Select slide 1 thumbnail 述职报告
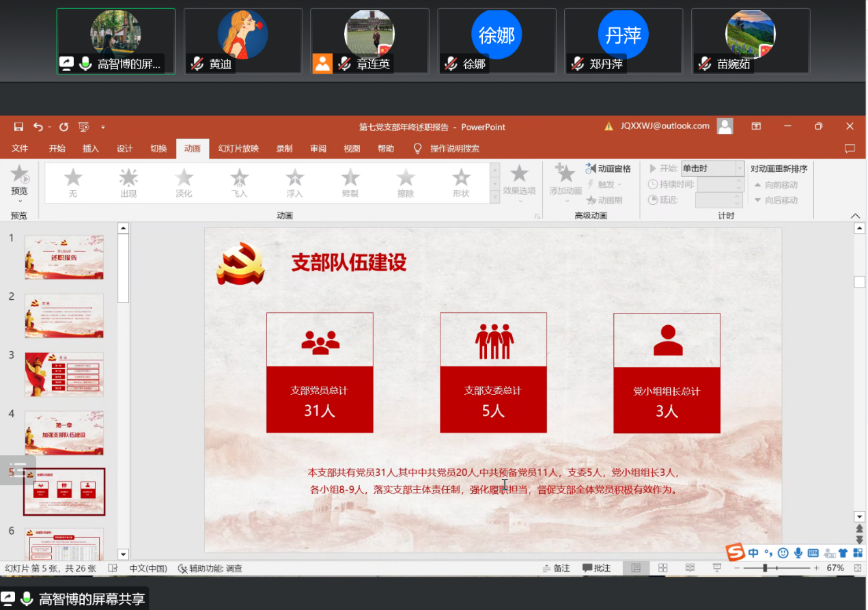 click(64, 257)
